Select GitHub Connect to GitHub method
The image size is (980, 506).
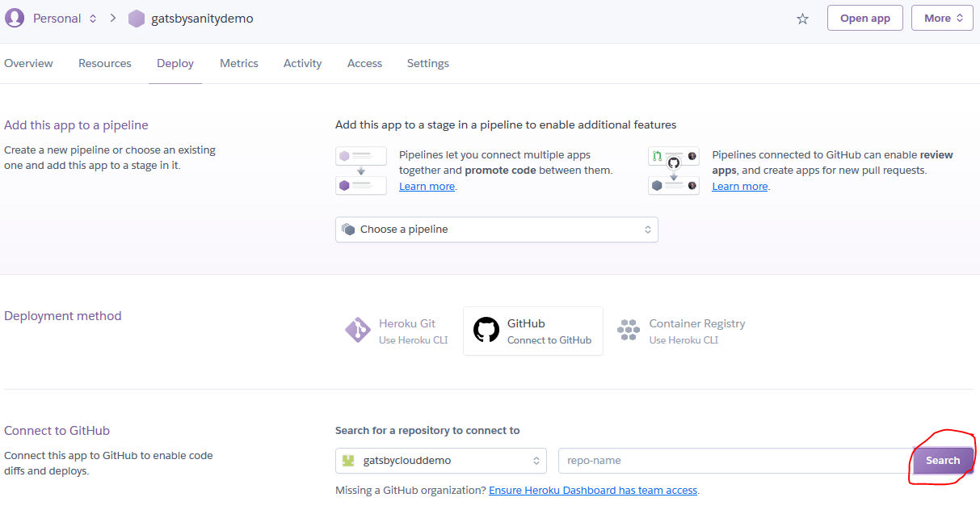[533, 331]
